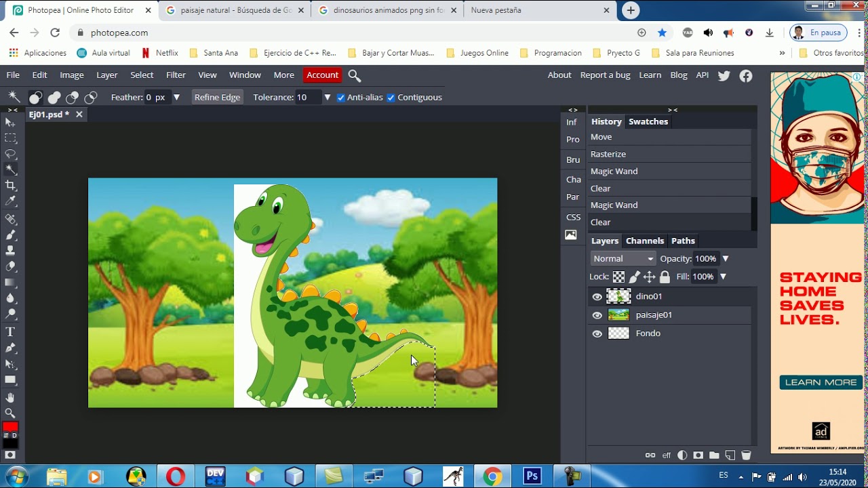Select the Zoom tool
Screen dimensions: 868x488
click(x=10, y=413)
